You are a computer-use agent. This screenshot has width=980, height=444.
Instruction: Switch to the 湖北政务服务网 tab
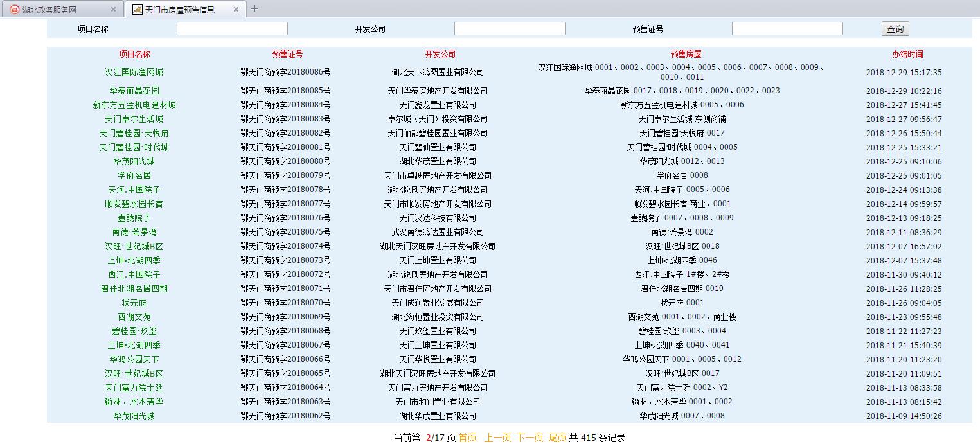58,10
